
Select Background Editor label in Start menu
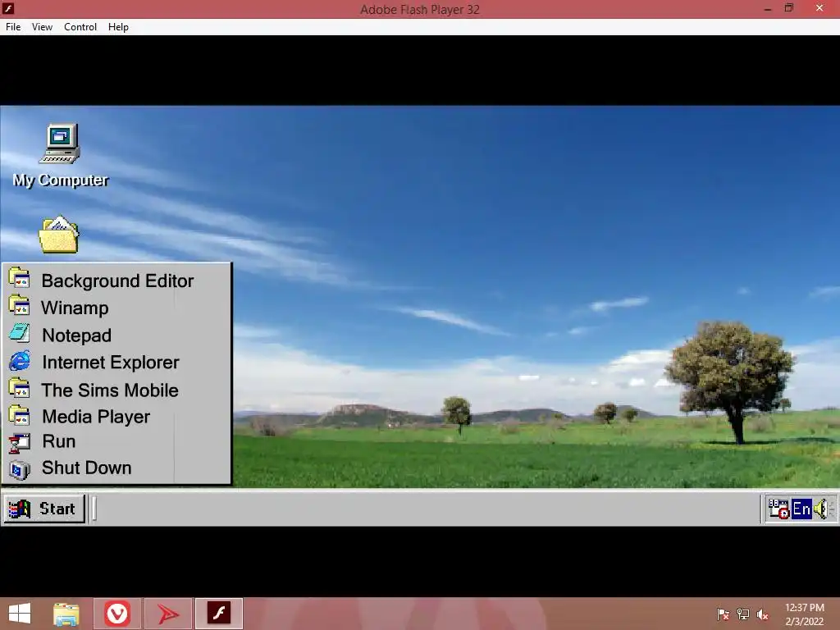pyautogui.click(x=117, y=281)
